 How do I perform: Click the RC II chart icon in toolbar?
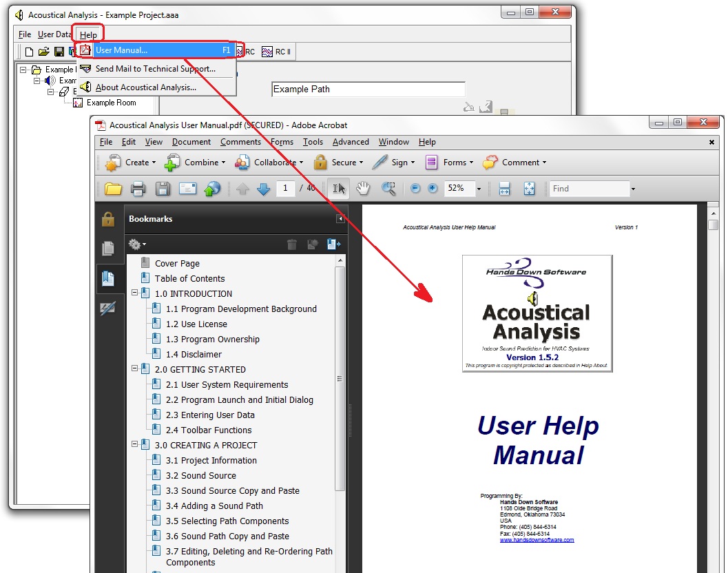(267, 52)
